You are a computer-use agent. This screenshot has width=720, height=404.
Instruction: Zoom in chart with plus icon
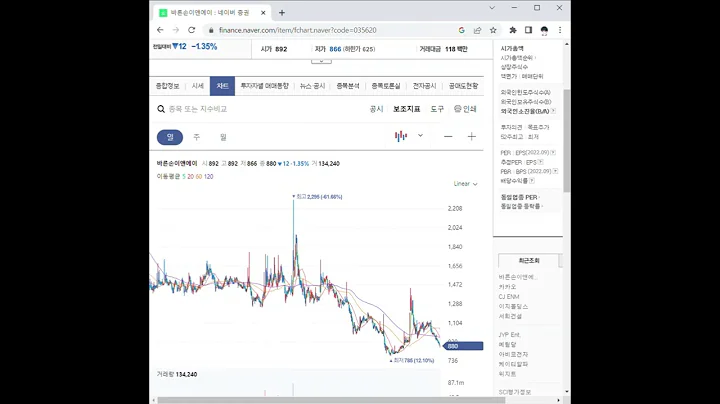click(472, 136)
